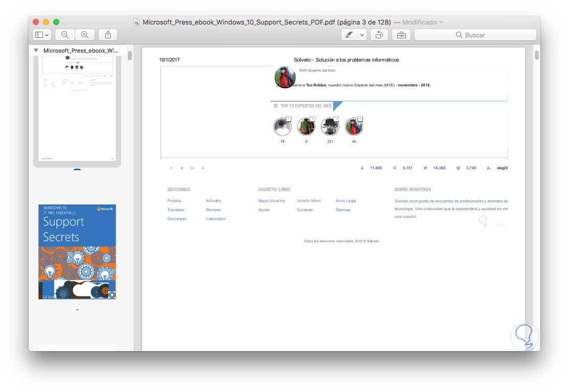Open the Portada link
569x392 pixels.
(x=174, y=200)
